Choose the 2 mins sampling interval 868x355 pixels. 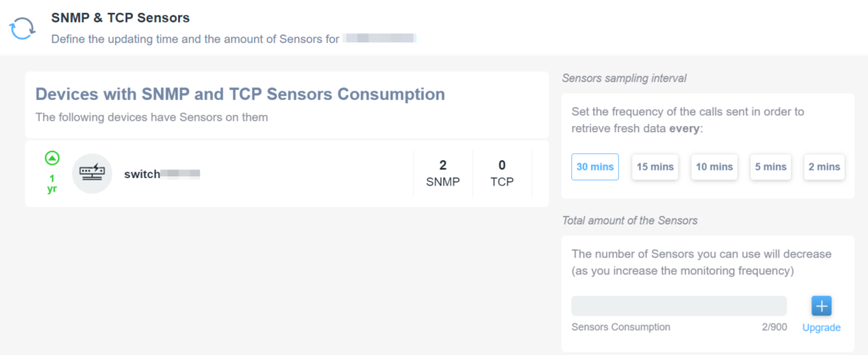[824, 167]
